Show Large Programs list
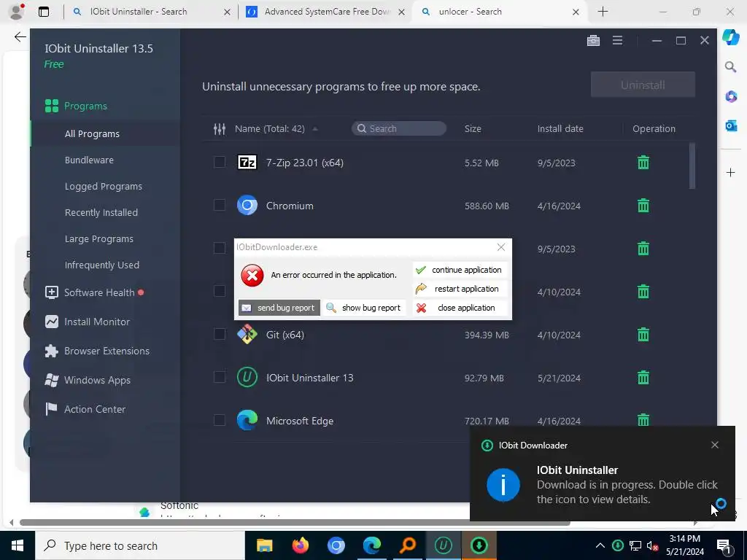747x560 pixels. 98,238
